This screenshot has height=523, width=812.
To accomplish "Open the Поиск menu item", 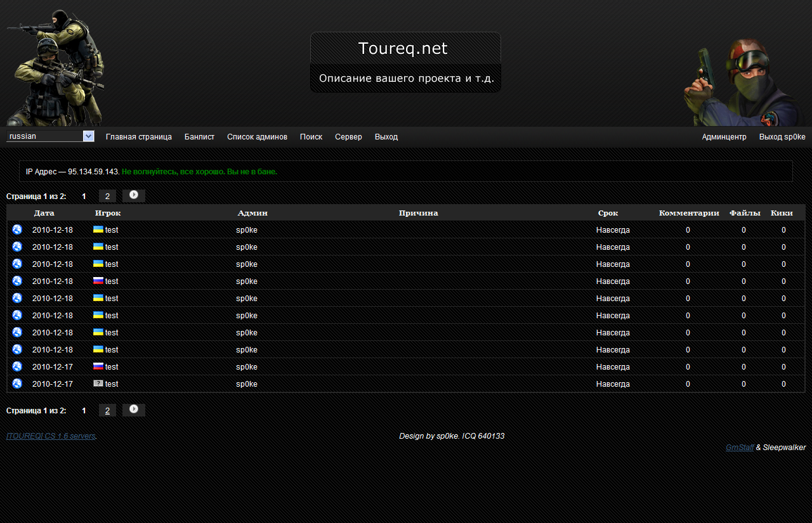I will point(311,137).
